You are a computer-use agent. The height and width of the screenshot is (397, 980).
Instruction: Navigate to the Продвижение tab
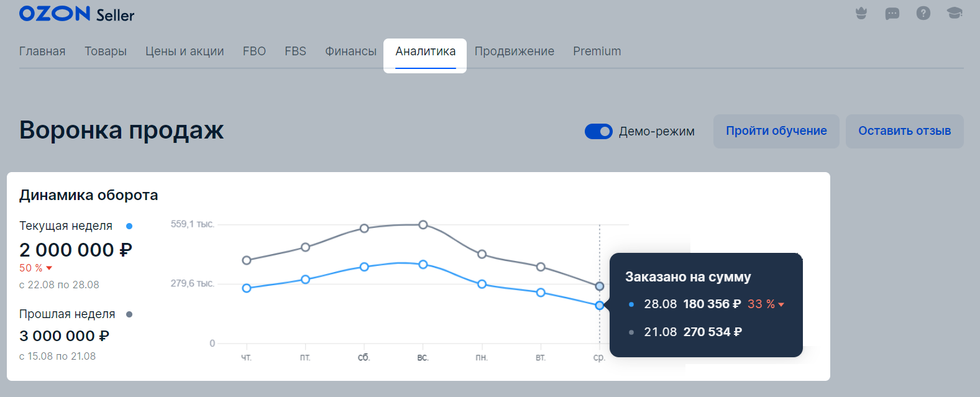[514, 52]
